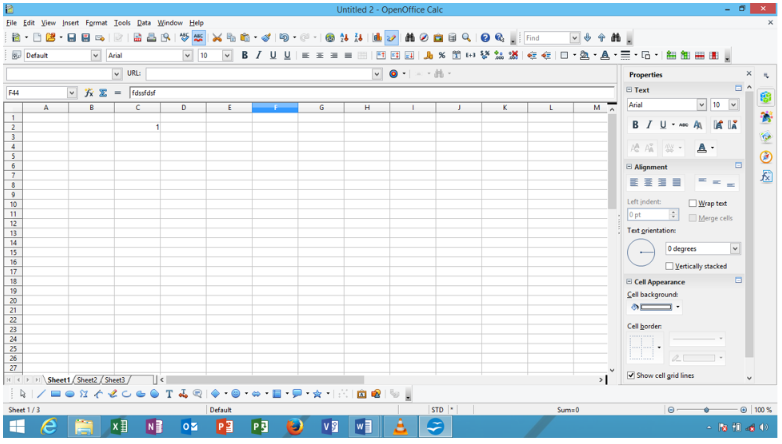This screenshot has width=782, height=444.
Task: Run the Spelling check icon
Action: point(185,38)
